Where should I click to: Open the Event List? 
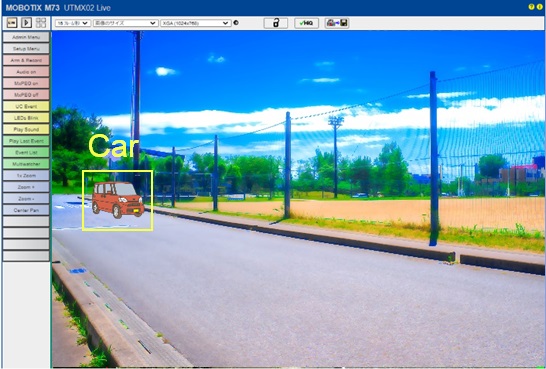pyautogui.click(x=26, y=152)
